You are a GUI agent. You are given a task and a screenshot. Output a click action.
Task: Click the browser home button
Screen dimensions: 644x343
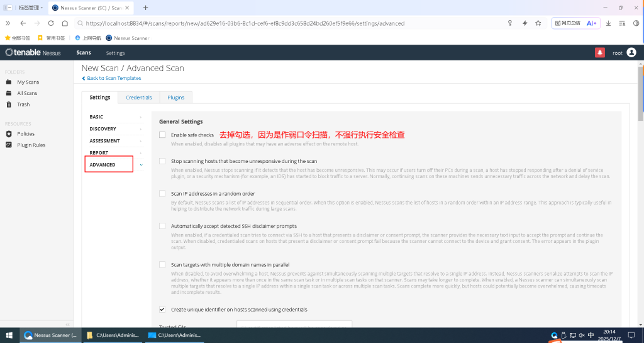pyautogui.click(x=65, y=23)
